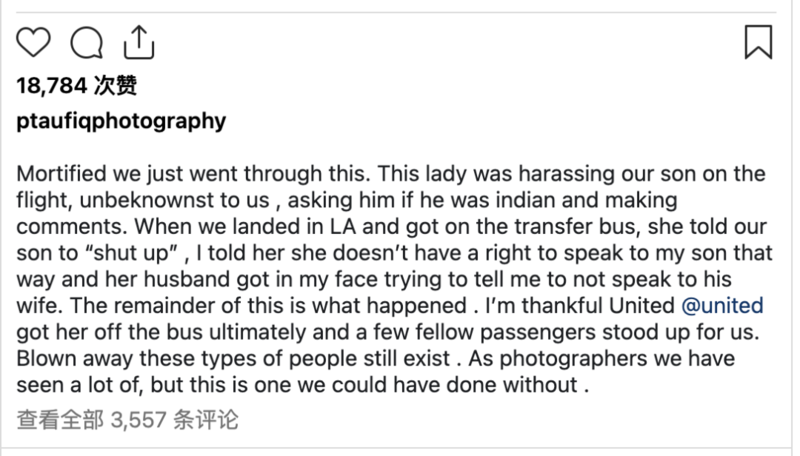Click the 18,784 like count number
The image size is (800, 456).
(52, 85)
